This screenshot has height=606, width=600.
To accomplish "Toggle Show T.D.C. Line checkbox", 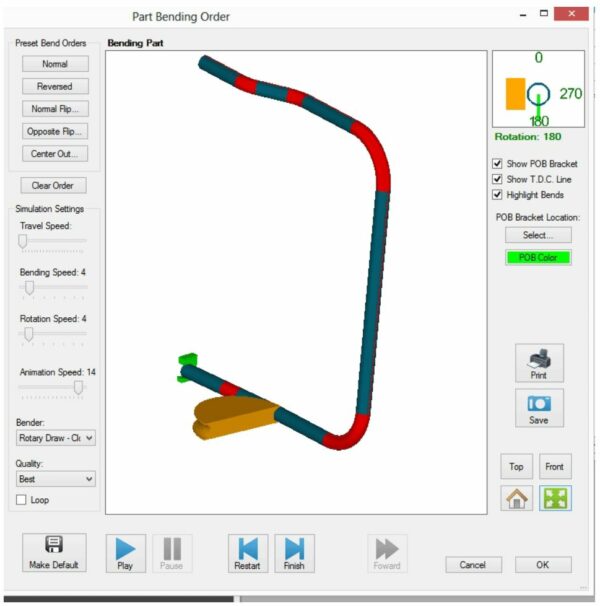I will click(x=497, y=179).
